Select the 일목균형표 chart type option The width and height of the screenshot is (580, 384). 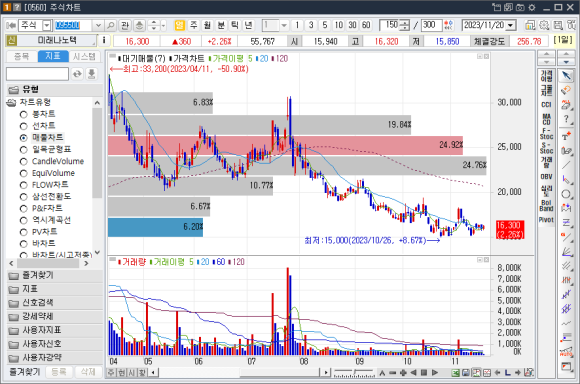pos(24,149)
